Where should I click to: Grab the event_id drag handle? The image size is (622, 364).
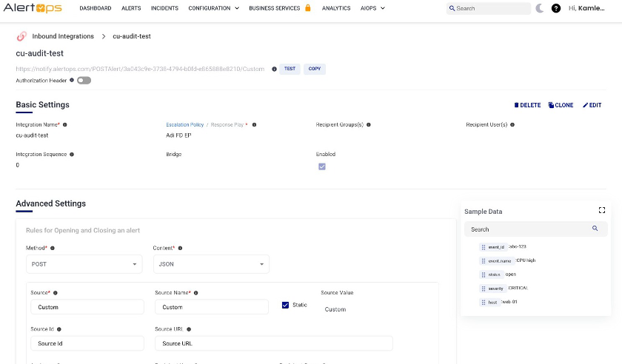pos(483,247)
